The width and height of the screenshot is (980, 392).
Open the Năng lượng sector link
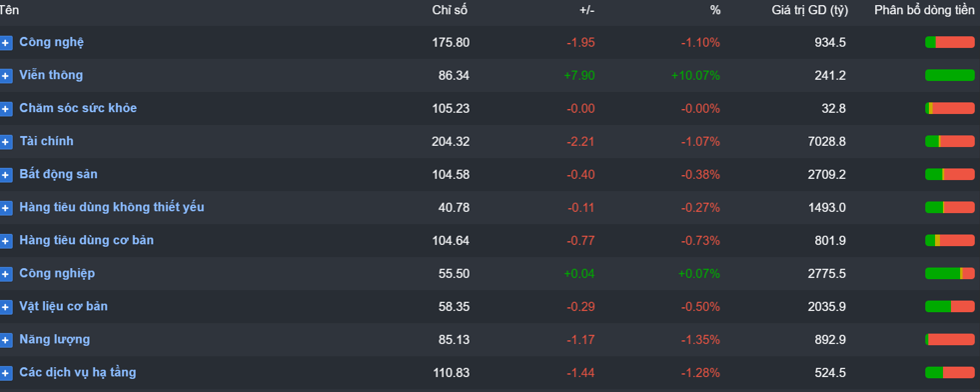click(x=54, y=339)
